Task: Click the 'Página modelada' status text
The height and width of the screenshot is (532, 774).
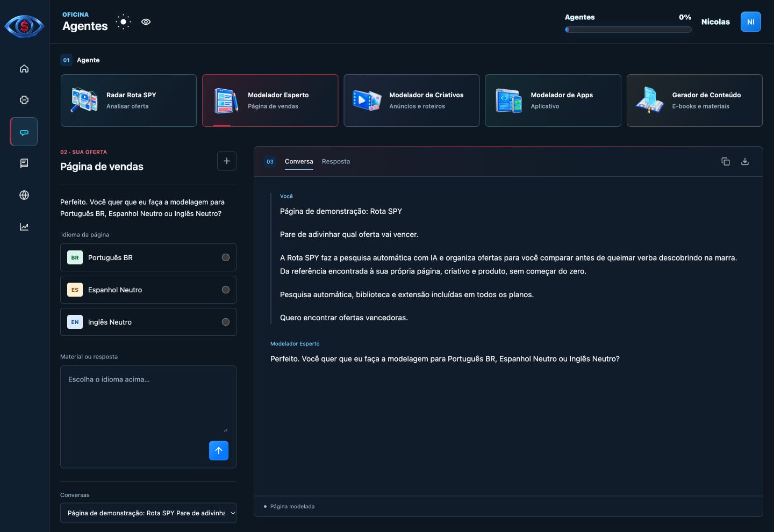Action: (292, 506)
